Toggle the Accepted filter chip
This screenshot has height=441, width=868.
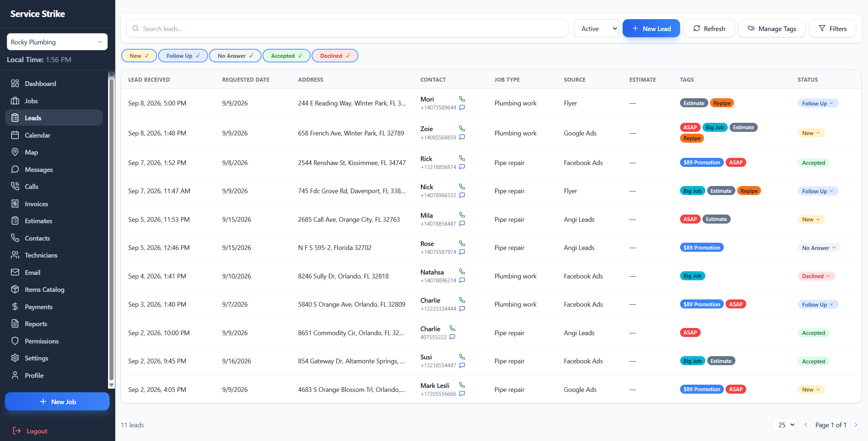pos(287,56)
